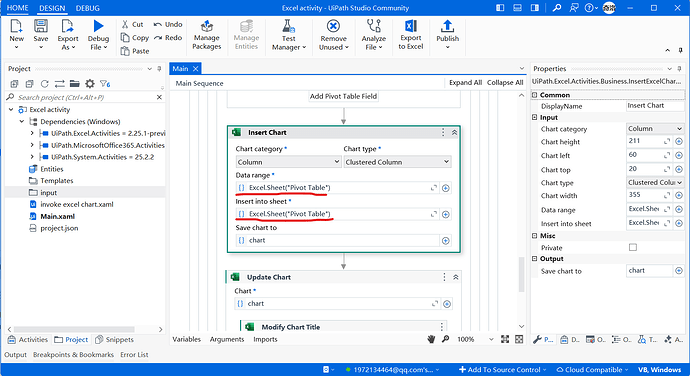Click Remove Unused icon
690x376 pixels.
[333, 26]
